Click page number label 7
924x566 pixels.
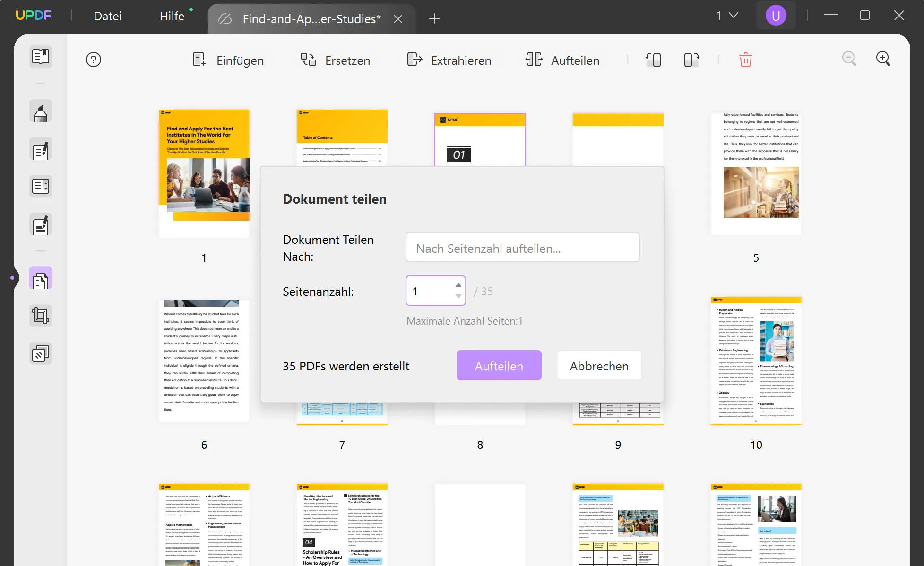tap(342, 445)
